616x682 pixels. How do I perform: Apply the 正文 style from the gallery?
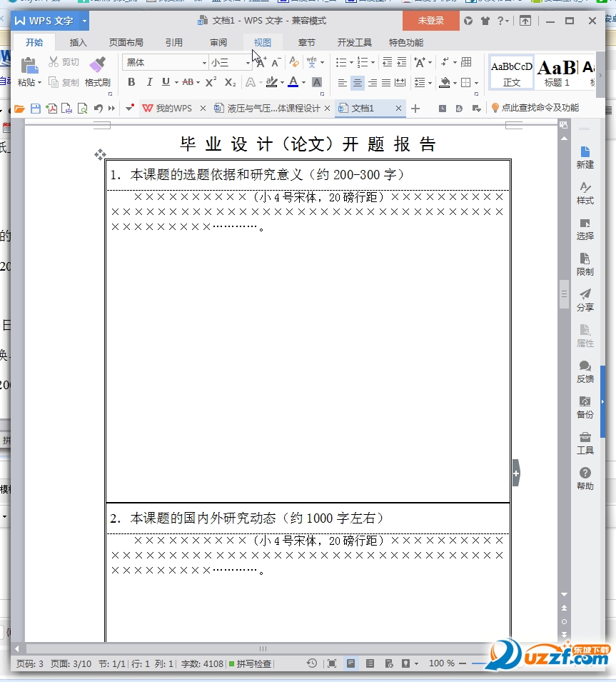tap(511, 71)
